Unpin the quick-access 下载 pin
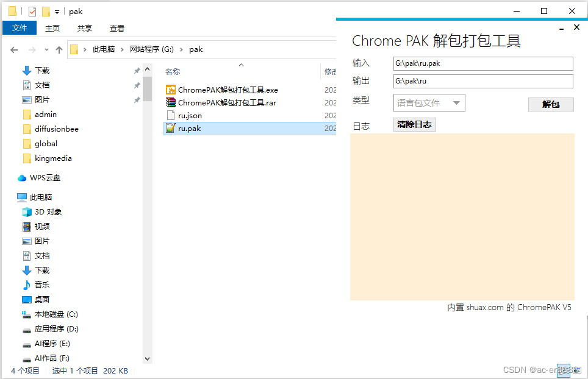Screen dimensions: 588x379 (137, 71)
